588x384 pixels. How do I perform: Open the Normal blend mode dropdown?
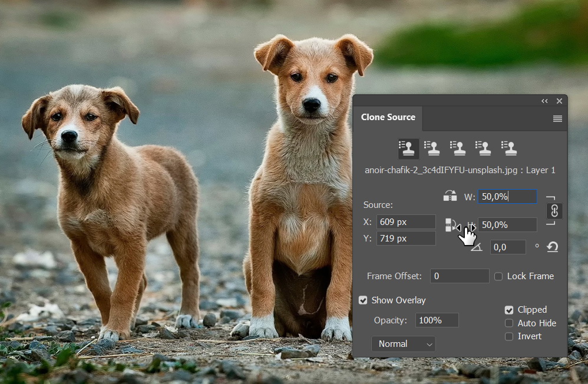click(403, 344)
